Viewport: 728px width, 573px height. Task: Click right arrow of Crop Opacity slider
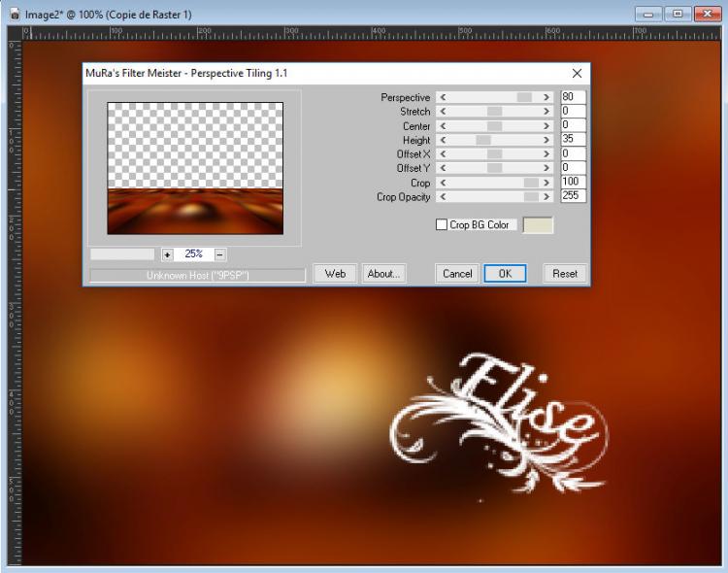tap(546, 197)
